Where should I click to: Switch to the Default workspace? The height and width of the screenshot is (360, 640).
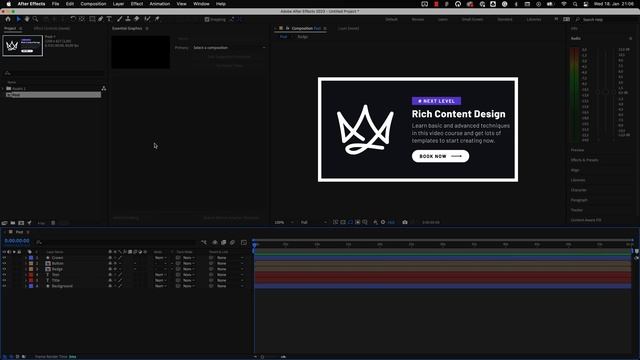(391, 20)
